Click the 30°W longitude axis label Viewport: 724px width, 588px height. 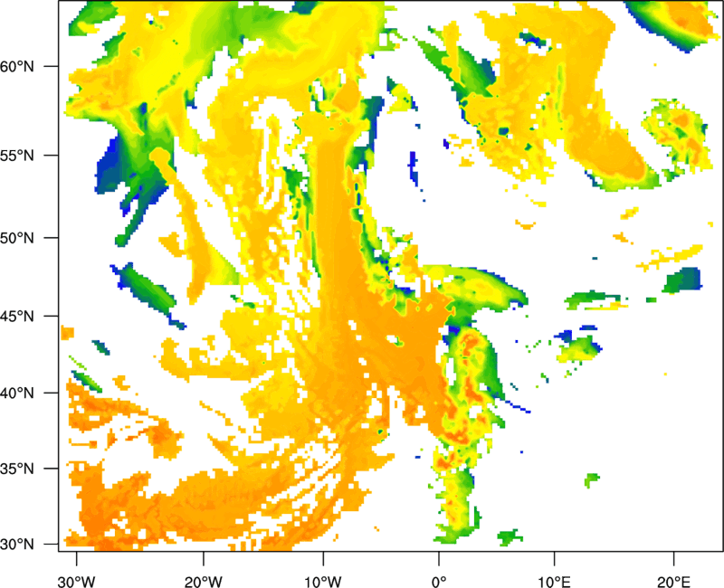click(76, 582)
